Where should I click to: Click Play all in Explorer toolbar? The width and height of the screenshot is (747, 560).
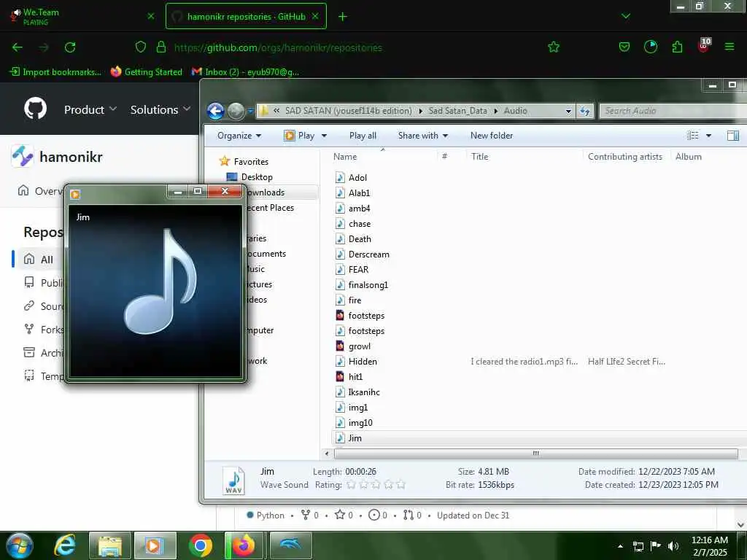coord(363,136)
